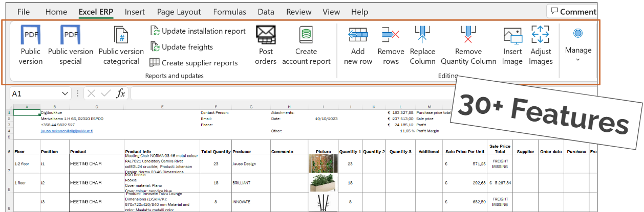The image size is (644, 212).
Task: Select position cell J2
Action: [54, 182]
